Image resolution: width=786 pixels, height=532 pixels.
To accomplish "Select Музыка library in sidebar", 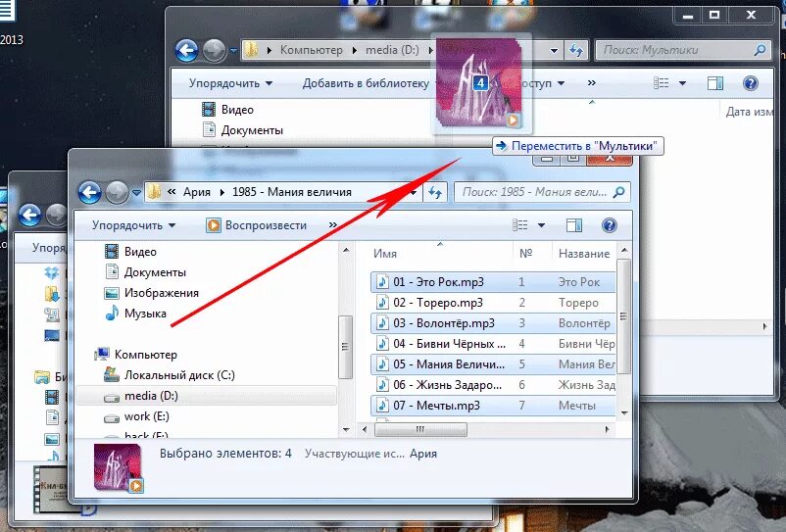I will tap(135, 314).
